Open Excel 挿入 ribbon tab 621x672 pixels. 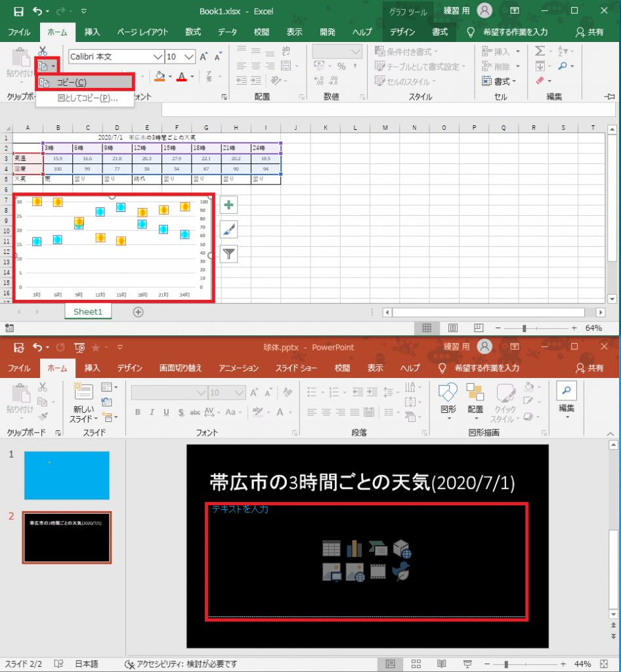tap(92, 32)
